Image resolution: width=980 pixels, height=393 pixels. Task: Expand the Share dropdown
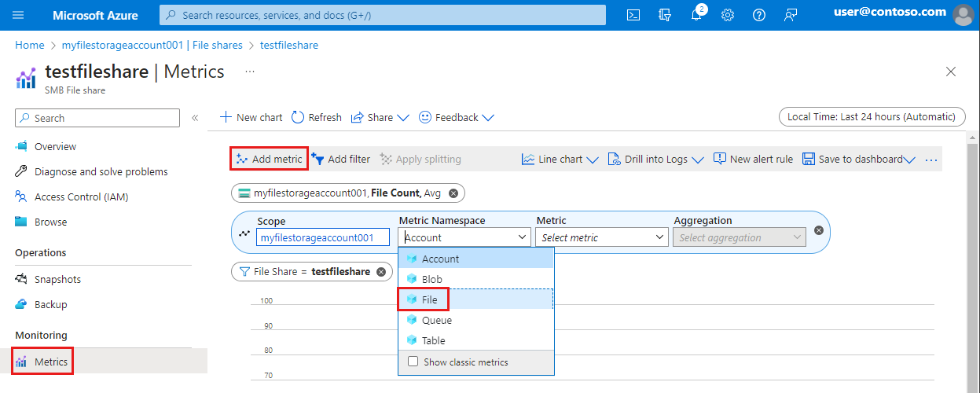pyautogui.click(x=380, y=117)
